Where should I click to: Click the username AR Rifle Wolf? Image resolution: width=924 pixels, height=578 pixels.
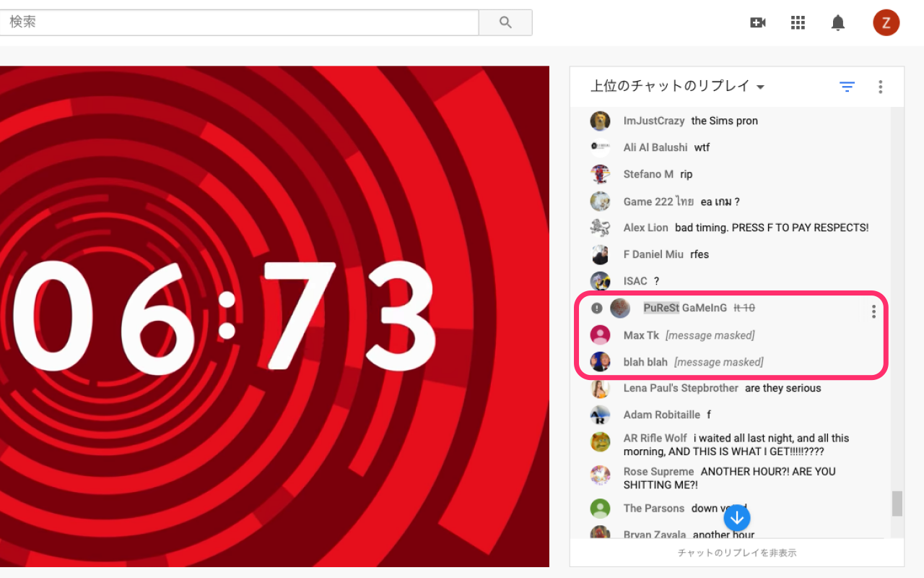[x=655, y=438]
